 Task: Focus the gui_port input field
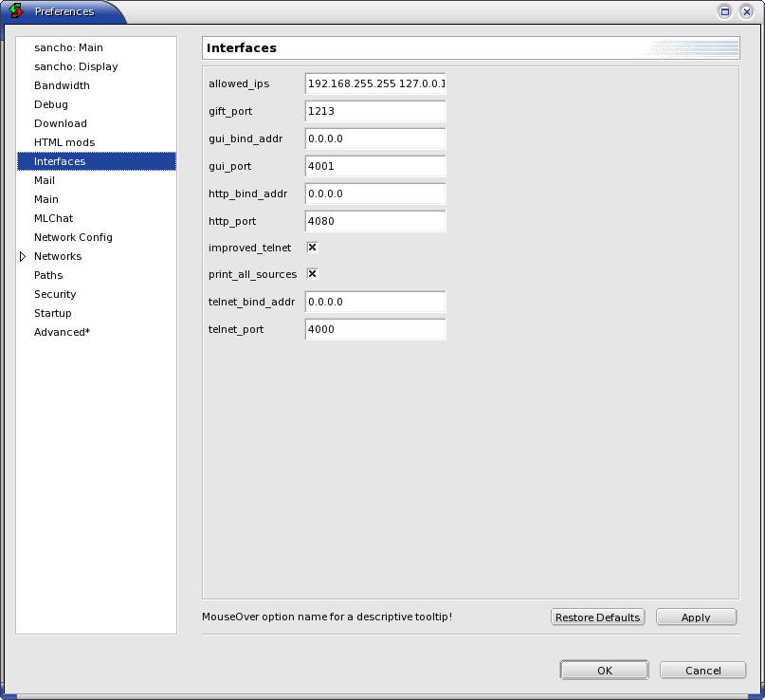pos(375,166)
